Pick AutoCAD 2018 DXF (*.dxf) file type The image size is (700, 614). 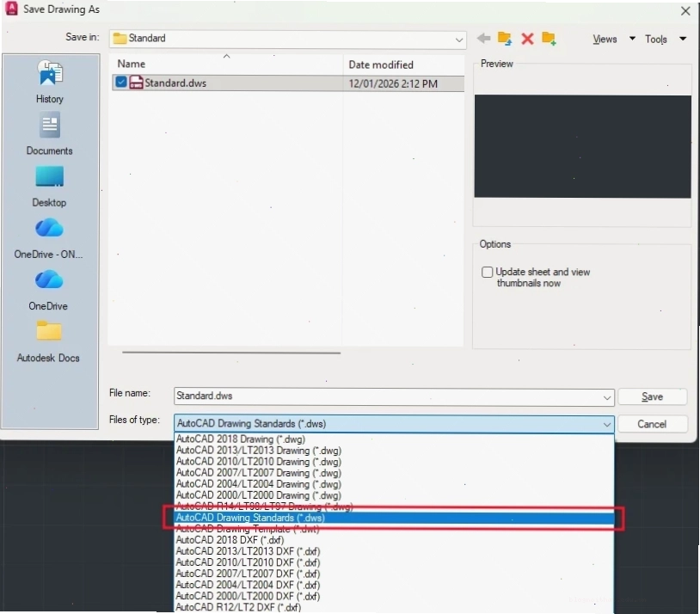[394, 540]
